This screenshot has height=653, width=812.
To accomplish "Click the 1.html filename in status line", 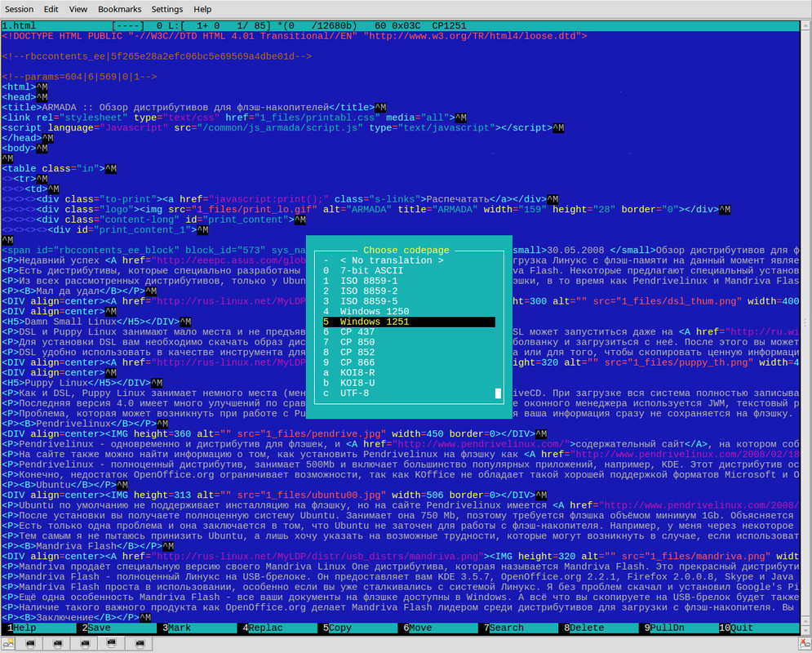I will [x=19, y=25].
